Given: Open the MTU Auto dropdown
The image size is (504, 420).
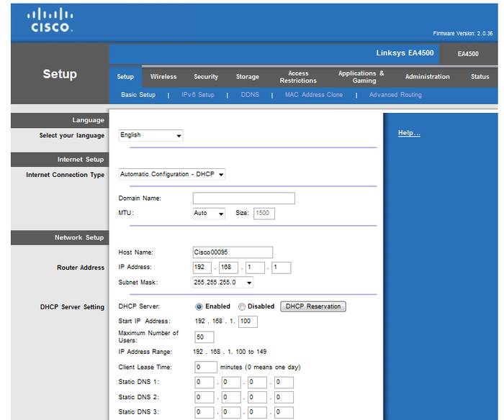Looking at the screenshot, I should [209, 213].
